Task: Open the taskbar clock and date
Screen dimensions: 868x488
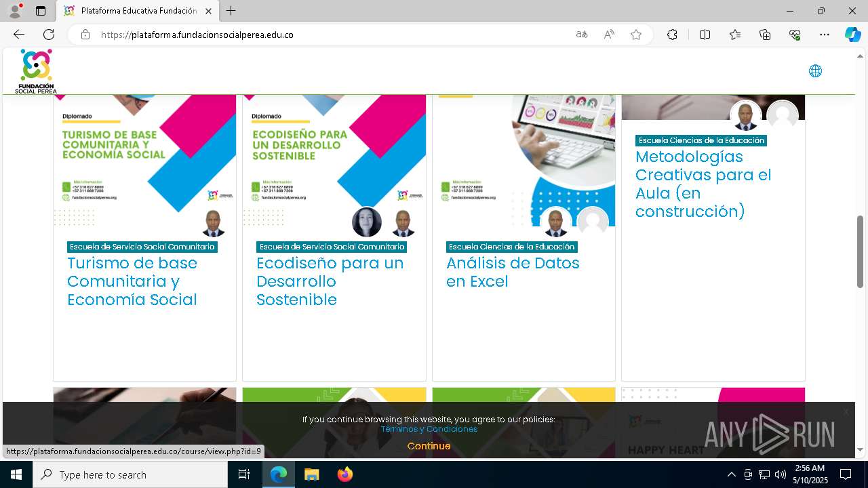Action: pyautogui.click(x=810, y=474)
